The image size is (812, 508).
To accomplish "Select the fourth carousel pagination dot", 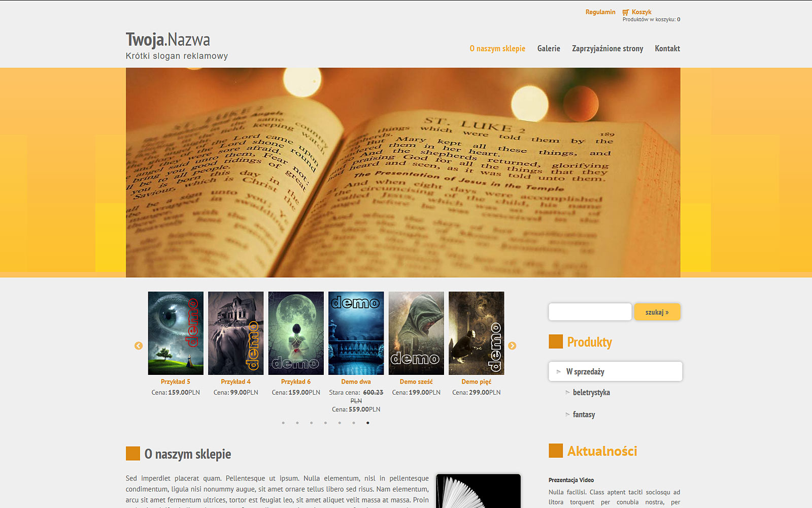I will [x=325, y=423].
